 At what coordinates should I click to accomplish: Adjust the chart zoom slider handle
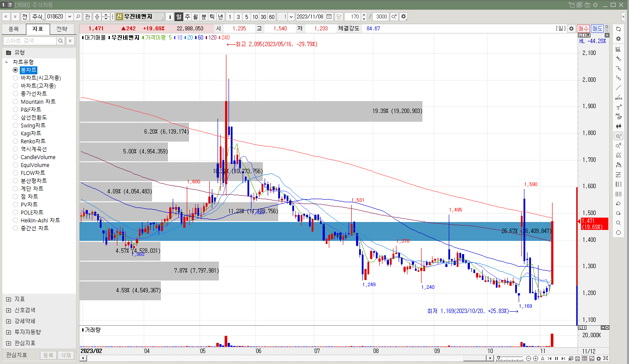tap(498, 358)
